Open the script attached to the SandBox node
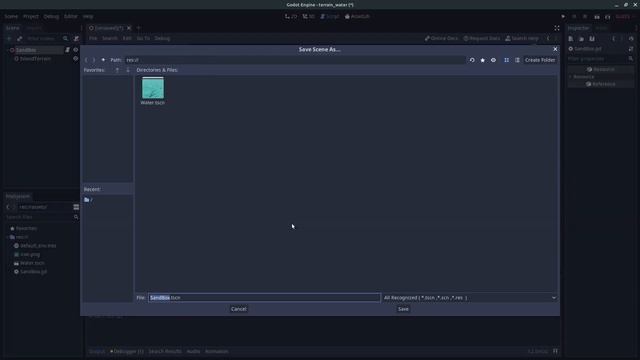 [67, 50]
